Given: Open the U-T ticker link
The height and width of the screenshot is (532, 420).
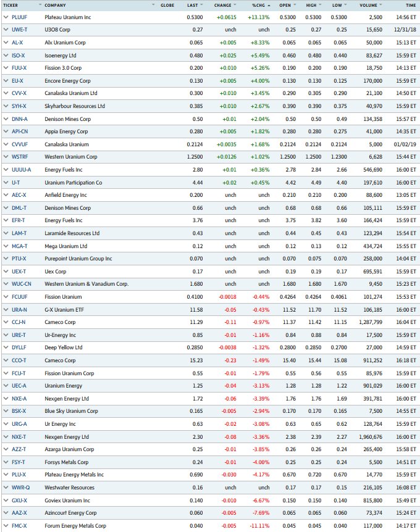Looking at the screenshot, I should click(15, 183).
